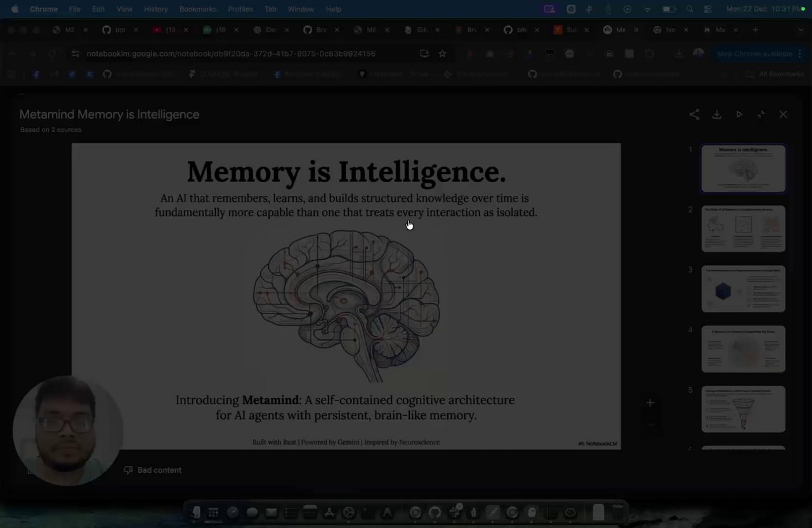
Task: Flag slides with the Bad content button
Action: coord(152,470)
